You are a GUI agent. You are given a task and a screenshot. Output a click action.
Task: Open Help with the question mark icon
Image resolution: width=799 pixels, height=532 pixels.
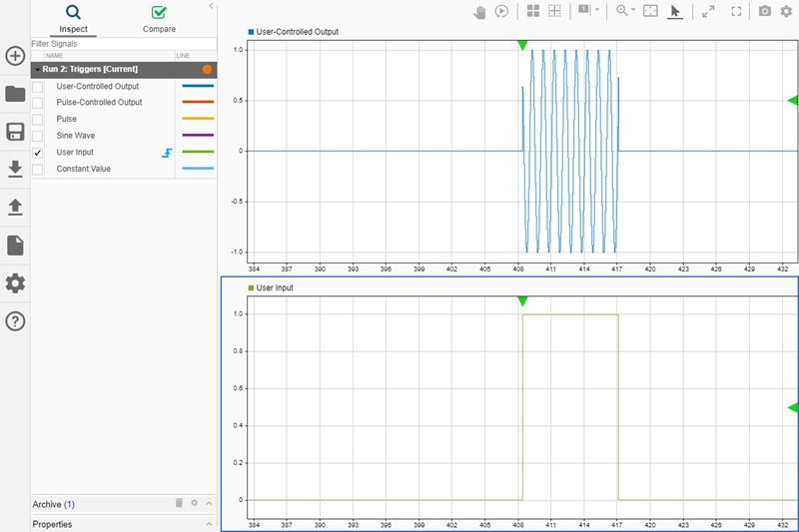tap(15, 321)
